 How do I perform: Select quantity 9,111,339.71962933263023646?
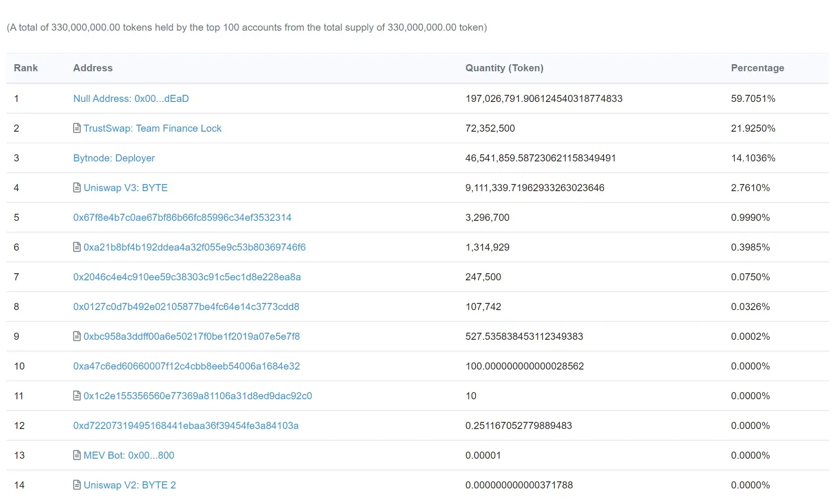(535, 188)
